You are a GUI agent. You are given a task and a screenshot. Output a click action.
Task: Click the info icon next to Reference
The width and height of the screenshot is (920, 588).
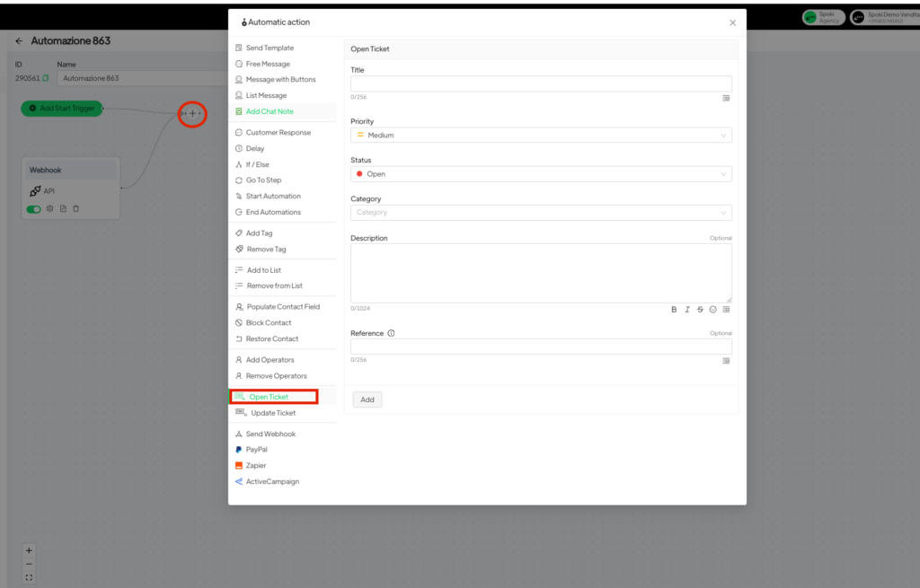point(392,333)
